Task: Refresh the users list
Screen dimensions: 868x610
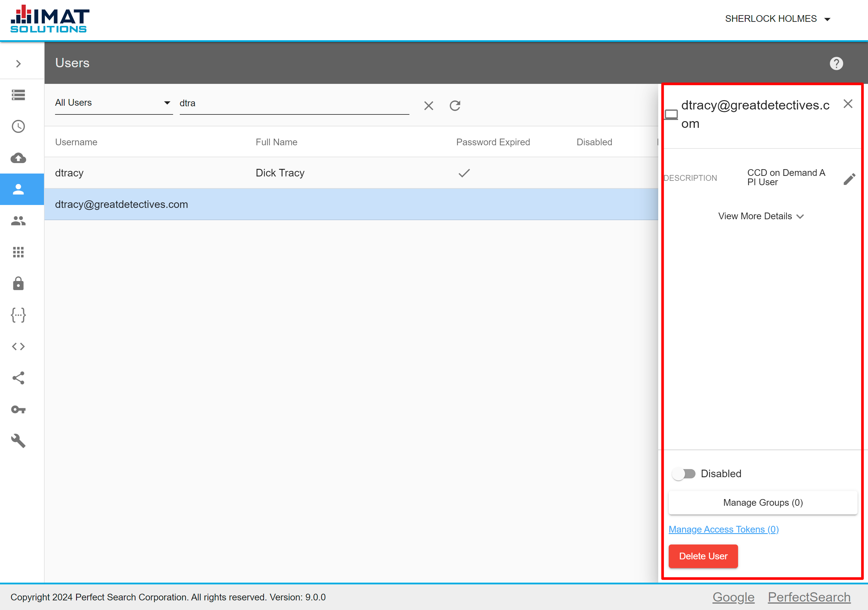Action: click(455, 106)
